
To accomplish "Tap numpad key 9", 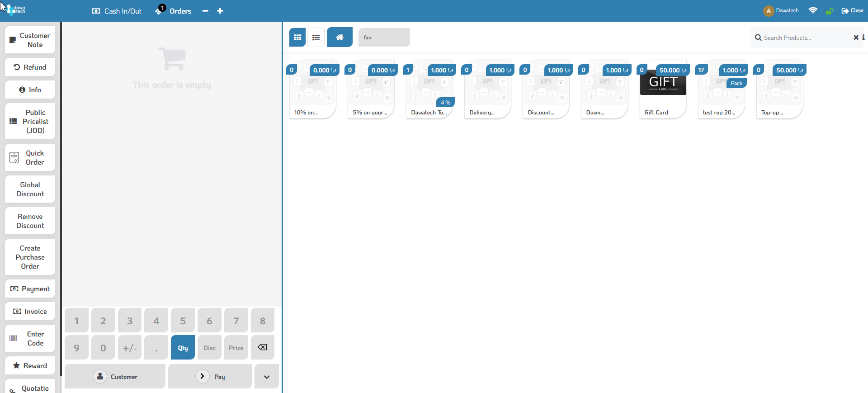I will click(76, 347).
